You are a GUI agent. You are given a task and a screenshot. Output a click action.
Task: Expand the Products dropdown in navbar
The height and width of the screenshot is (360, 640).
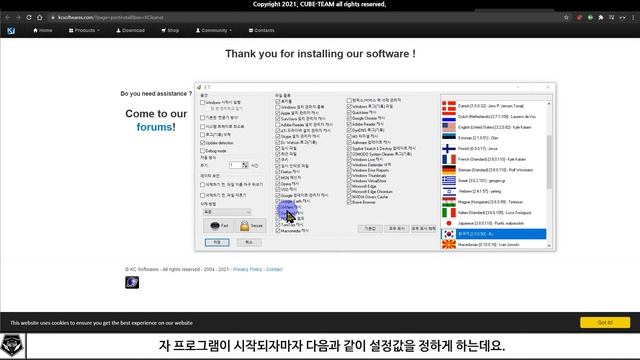coord(84,31)
